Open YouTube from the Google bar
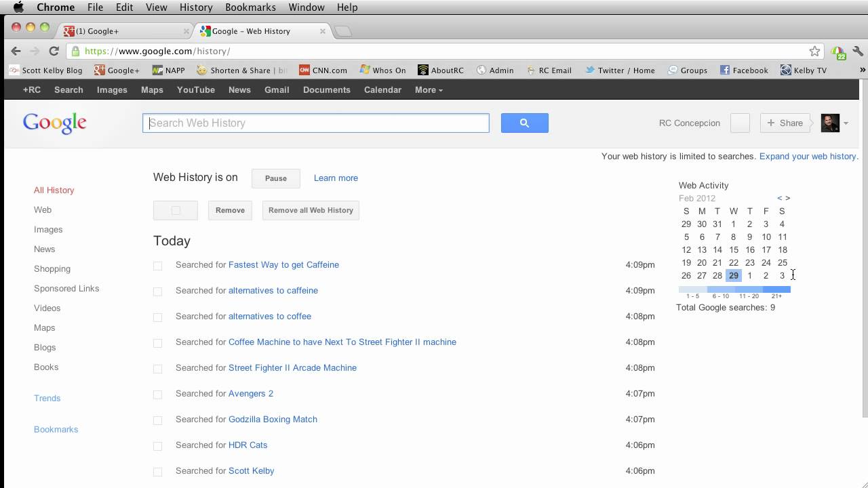Screen dimensions: 868x488 (196, 89)
